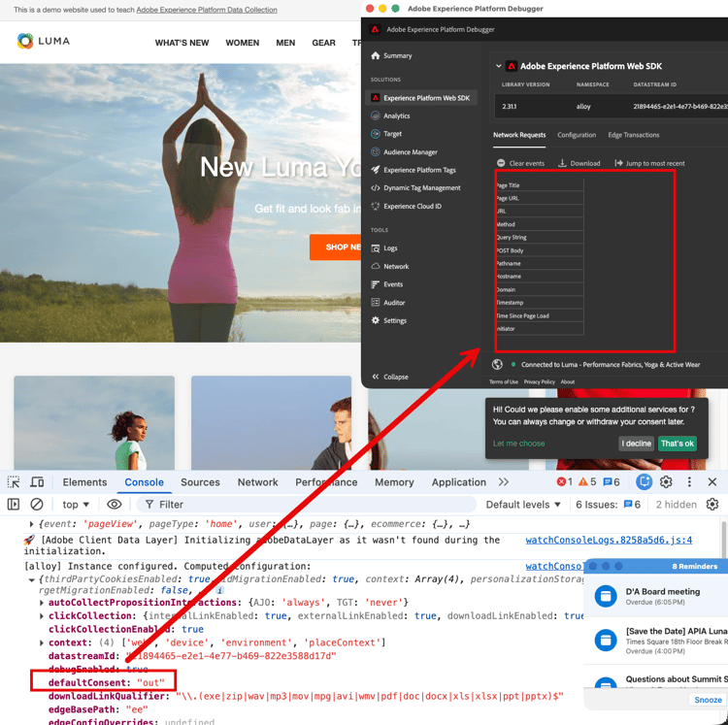728x725 pixels.
Task: Expand the pageView event object
Action: pyautogui.click(x=31, y=524)
